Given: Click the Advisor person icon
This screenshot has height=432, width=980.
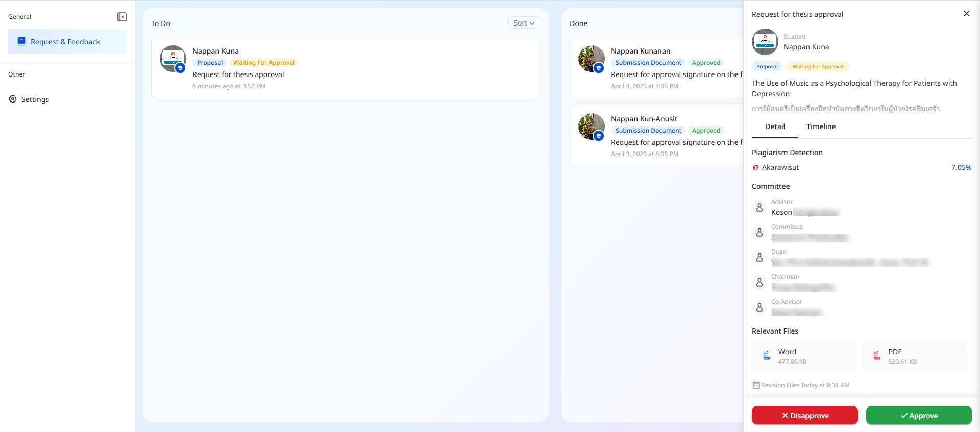Looking at the screenshot, I should click(759, 208).
